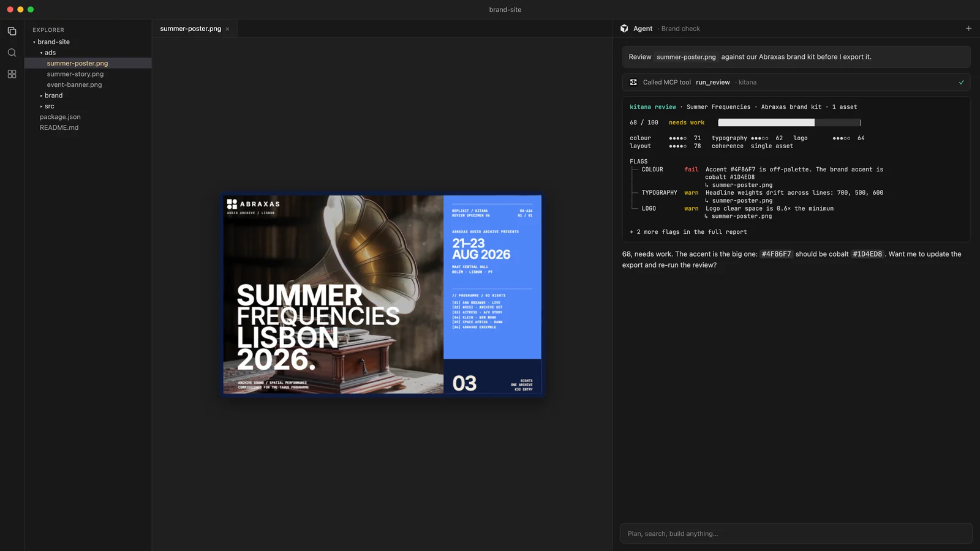Click the #4F86F7 code chip in reply
The image size is (980, 551).
(x=776, y=254)
